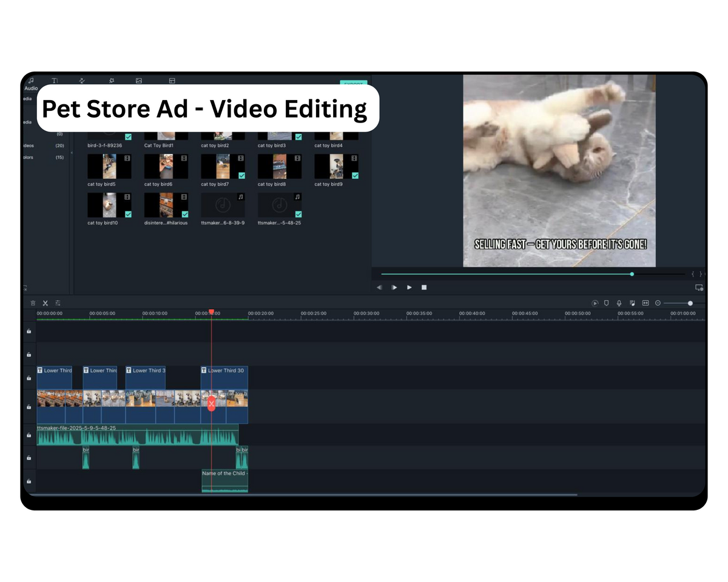This screenshot has height=582, width=728.
Task: Click the marker shield icon in timeline toolbar
Action: pyautogui.click(x=606, y=303)
